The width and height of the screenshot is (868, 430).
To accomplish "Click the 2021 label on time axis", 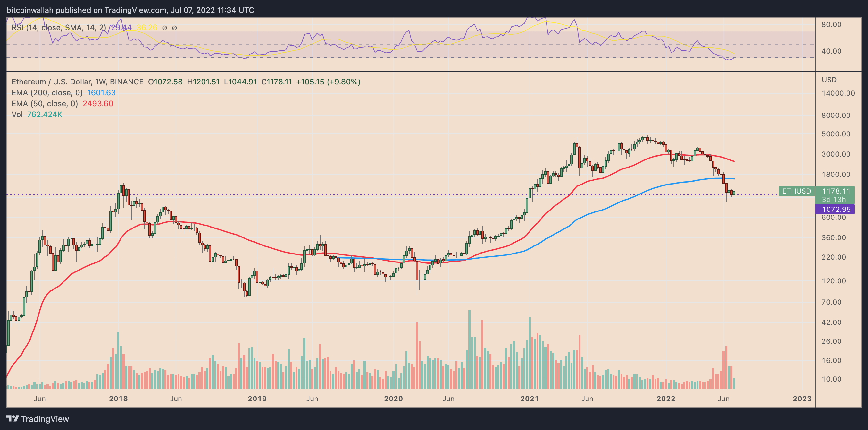I will tap(530, 399).
